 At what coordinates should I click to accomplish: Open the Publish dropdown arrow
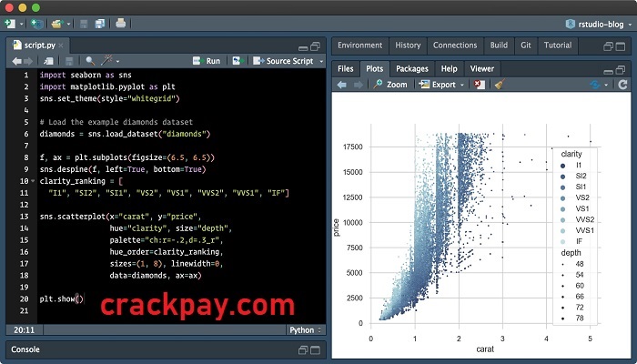pyautogui.click(x=606, y=85)
